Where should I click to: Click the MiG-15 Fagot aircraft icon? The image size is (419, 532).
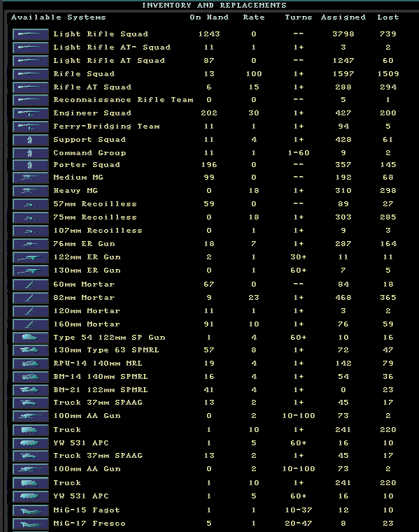point(31,510)
